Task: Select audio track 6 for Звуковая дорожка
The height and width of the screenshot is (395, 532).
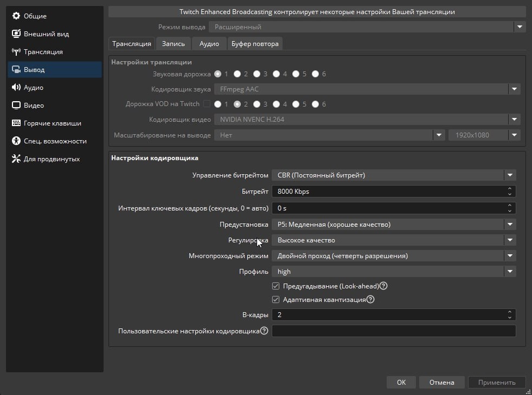Action: click(315, 74)
